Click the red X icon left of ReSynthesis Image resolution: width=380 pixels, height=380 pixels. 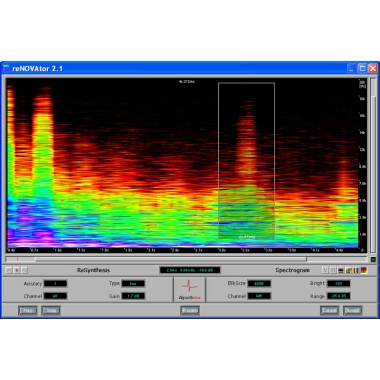[16, 270]
